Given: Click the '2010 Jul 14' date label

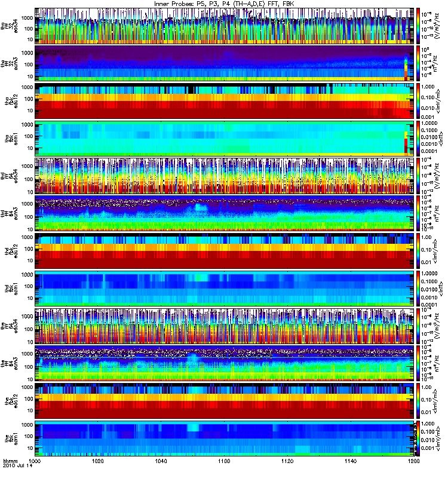Looking at the screenshot, I should pyautogui.click(x=17, y=465).
